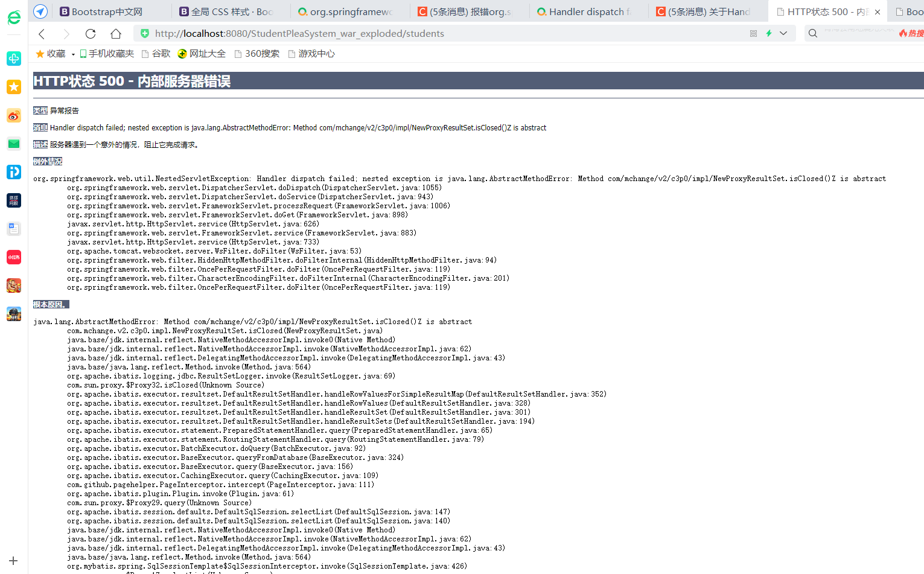Open 小红书 from the sidebar
The width and height of the screenshot is (924, 574).
pos(13,257)
